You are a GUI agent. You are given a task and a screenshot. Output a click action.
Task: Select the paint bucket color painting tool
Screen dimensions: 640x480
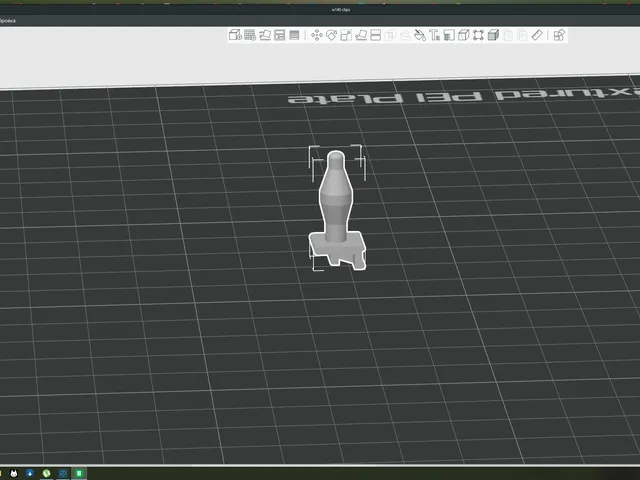pyautogui.click(x=420, y=36)
